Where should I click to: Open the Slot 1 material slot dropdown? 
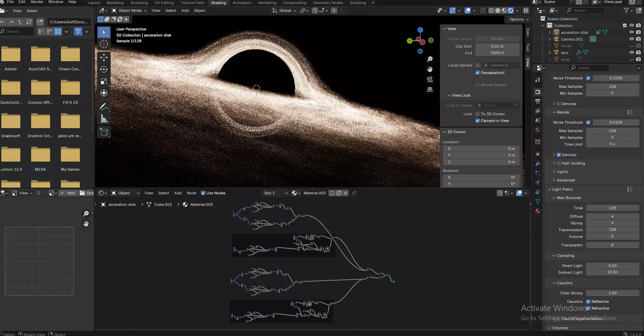pyautogui.click(x=275, y=193)
